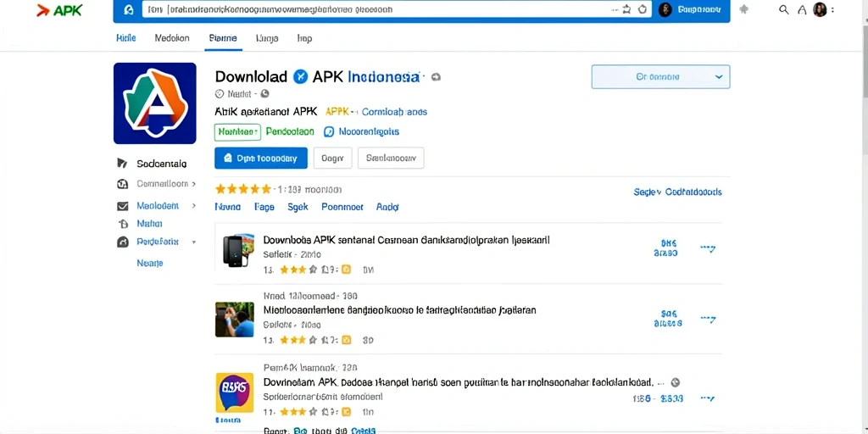Open the Sgek sub-tab
Image resolution: width=868 pixels, height=434 pixels.
[298, 207]
